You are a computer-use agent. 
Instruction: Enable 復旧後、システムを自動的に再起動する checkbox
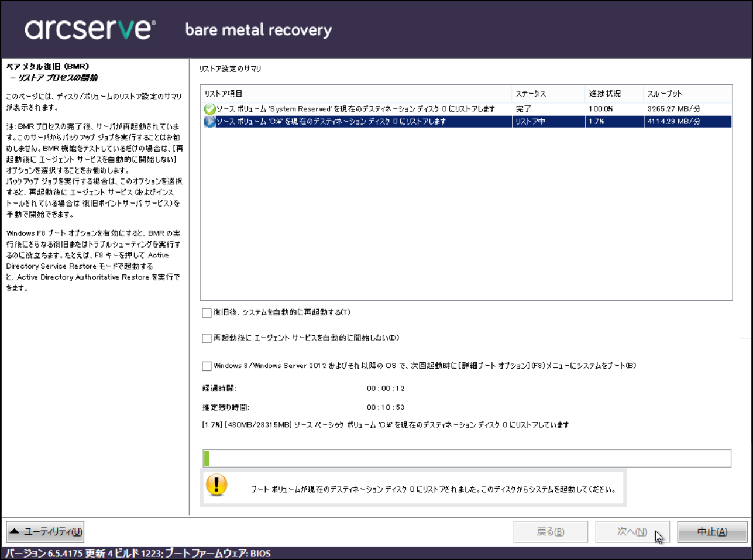tap(207, 312)
